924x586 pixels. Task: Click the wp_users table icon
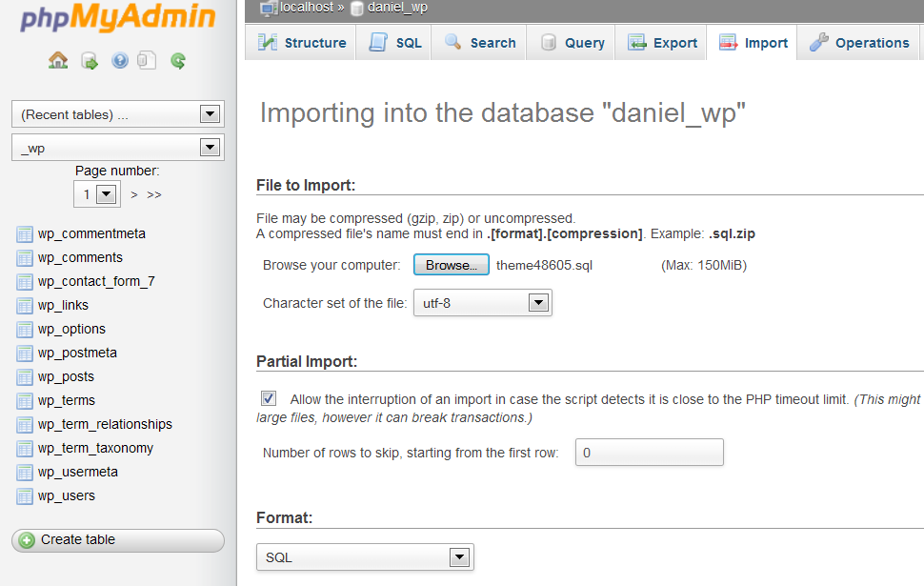click(x=25, y=495)
